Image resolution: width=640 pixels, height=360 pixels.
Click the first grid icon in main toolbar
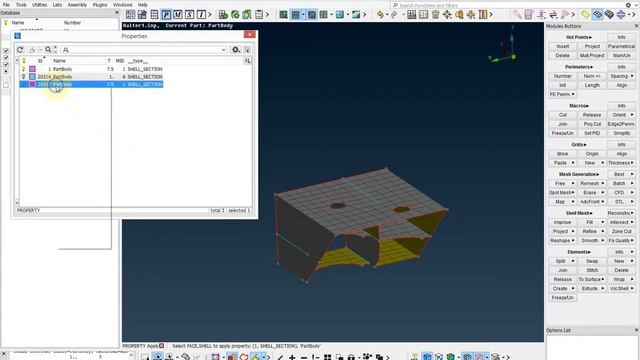[x=130, y=15]
